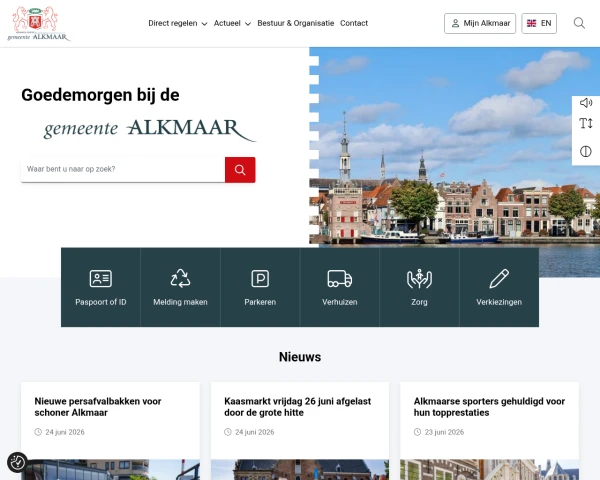
Task: Click the red search submit button
Action: pos(240,170)
